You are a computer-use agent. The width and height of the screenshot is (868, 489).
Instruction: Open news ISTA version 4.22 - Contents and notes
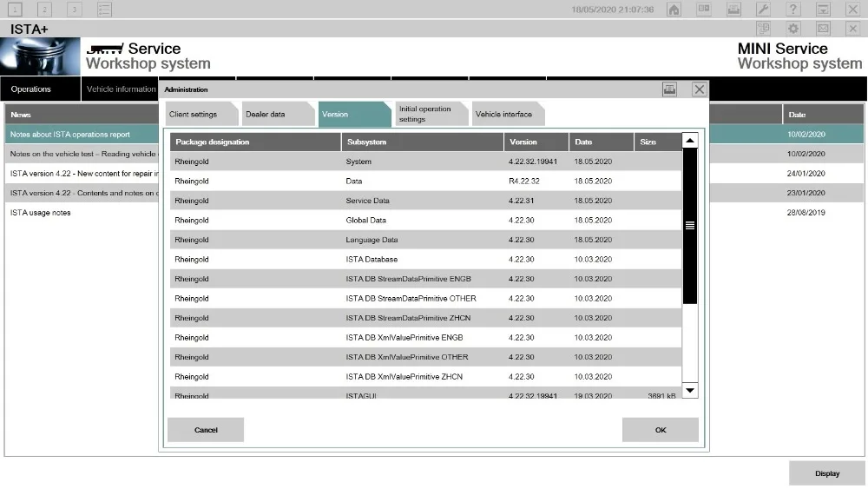click(84, 193)
